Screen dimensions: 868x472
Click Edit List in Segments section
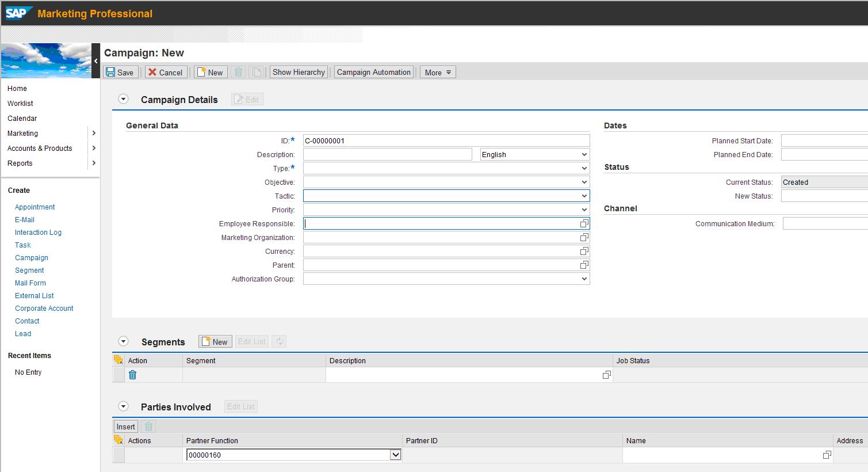click(x=252, y=341)
